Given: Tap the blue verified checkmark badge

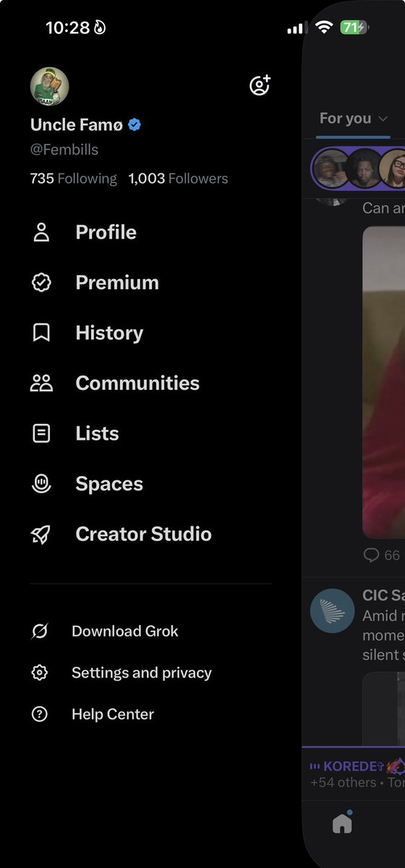Looking at the screenshot, I should tap(135, 125).
